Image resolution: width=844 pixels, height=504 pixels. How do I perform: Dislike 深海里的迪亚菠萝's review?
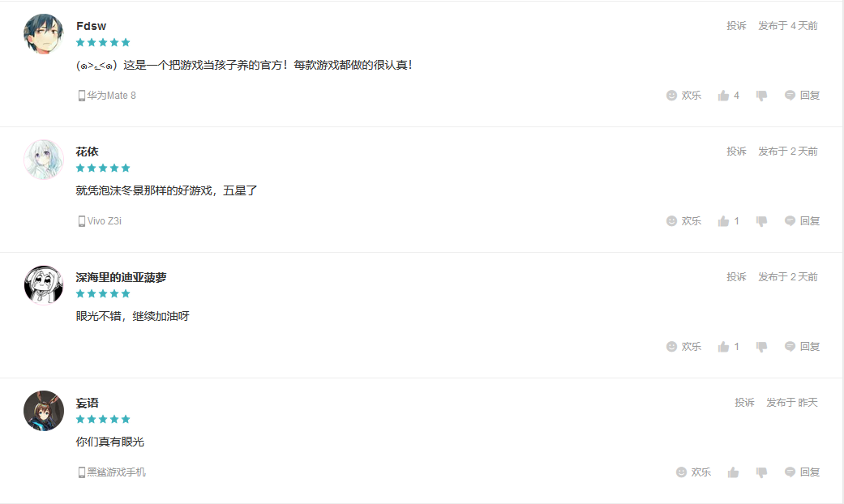point(761,347)
